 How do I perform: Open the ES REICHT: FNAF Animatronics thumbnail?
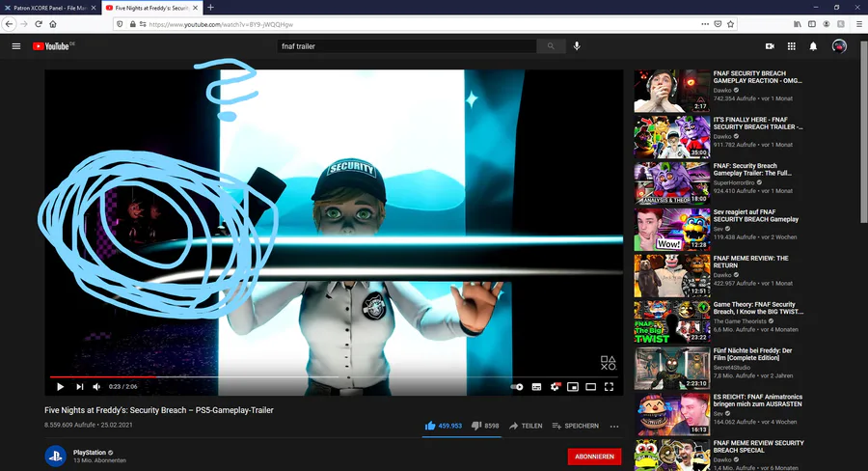tap(672, 414)
